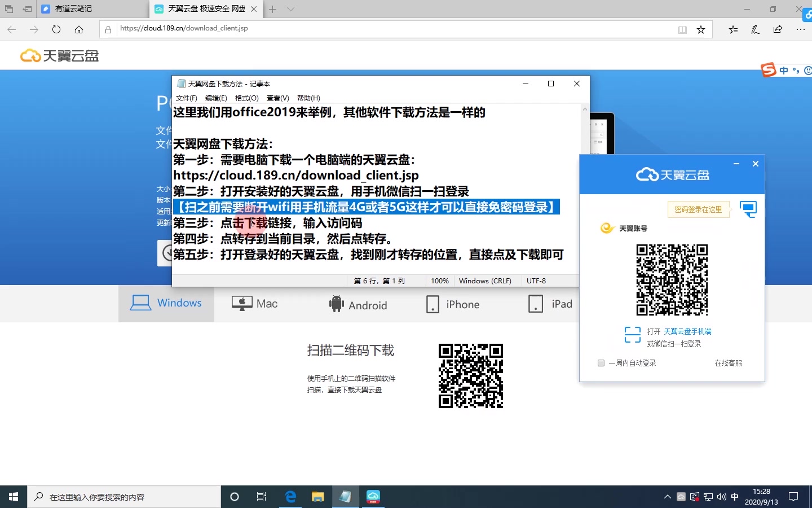The width and height of the screenshot is (812, 508).
Task: Close the 天翼云盘 browser tab
Action: point(254,9)
